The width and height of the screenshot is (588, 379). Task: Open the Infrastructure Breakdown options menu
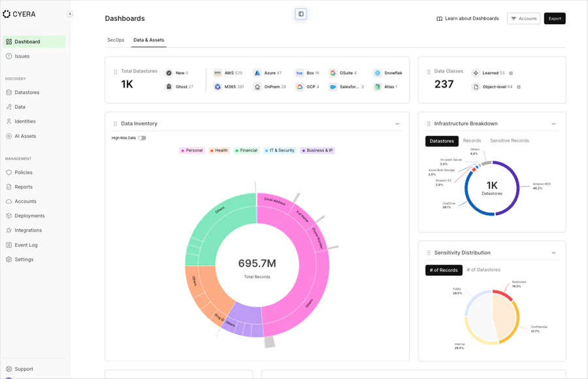[x=553, y=123]
